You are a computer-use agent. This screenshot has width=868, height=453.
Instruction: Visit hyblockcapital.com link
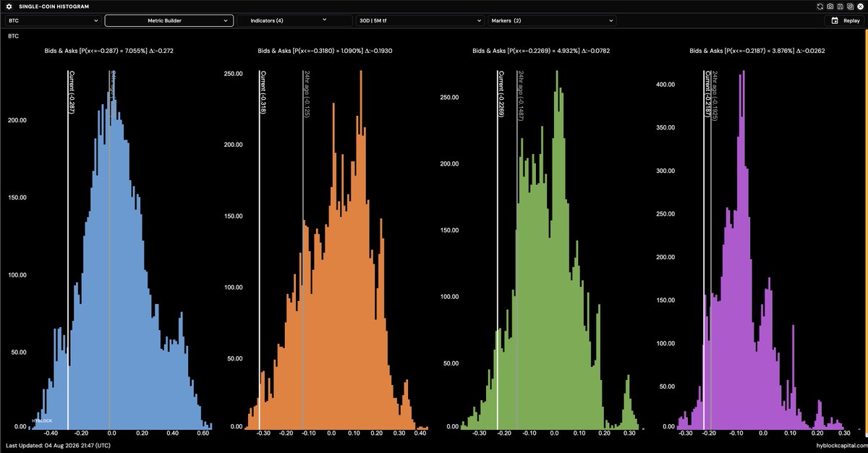(x=841, y=446)
